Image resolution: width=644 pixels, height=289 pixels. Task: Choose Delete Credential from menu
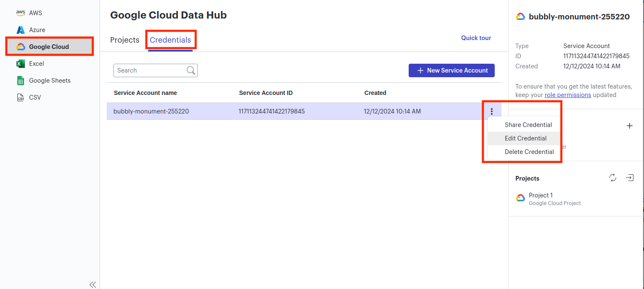click(x=524, y=152)
